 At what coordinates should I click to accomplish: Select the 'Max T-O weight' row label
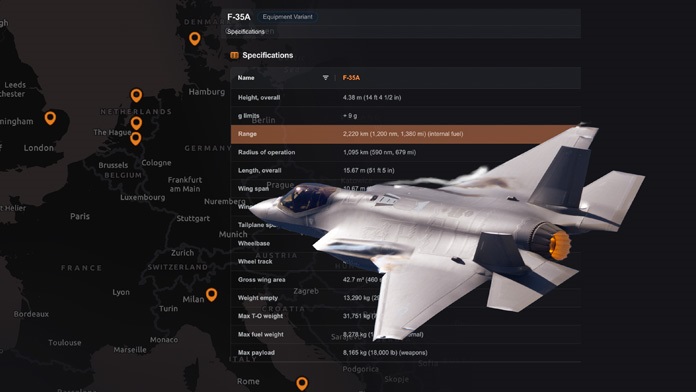(260, 316)
